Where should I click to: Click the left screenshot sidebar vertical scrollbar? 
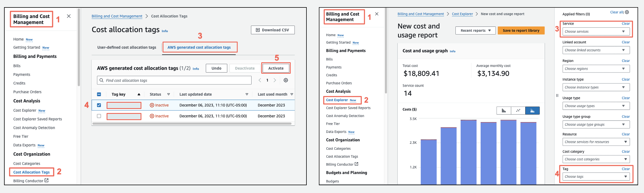(x=79, y=47)
